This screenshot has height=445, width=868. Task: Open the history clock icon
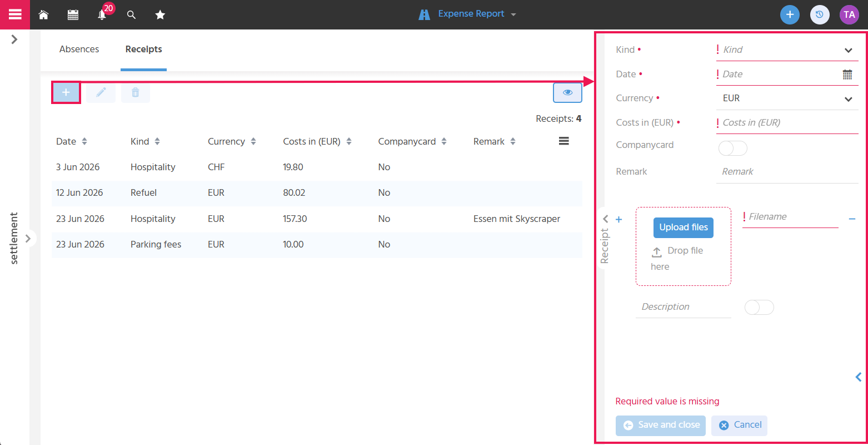tap(820, 14)
